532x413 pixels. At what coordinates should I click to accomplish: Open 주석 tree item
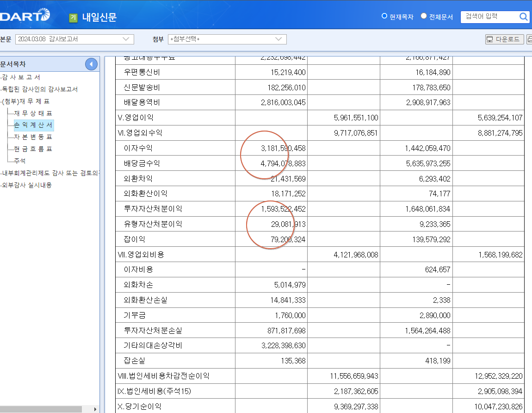(x=20, y=161)
